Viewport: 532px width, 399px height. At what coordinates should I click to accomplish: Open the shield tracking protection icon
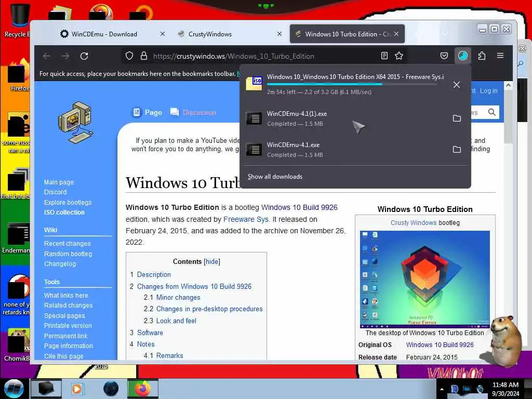[129, 56]
